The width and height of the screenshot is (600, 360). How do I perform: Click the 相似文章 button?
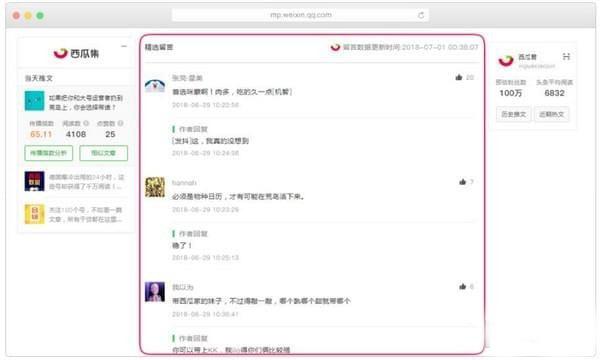click(x=103, y=153)
